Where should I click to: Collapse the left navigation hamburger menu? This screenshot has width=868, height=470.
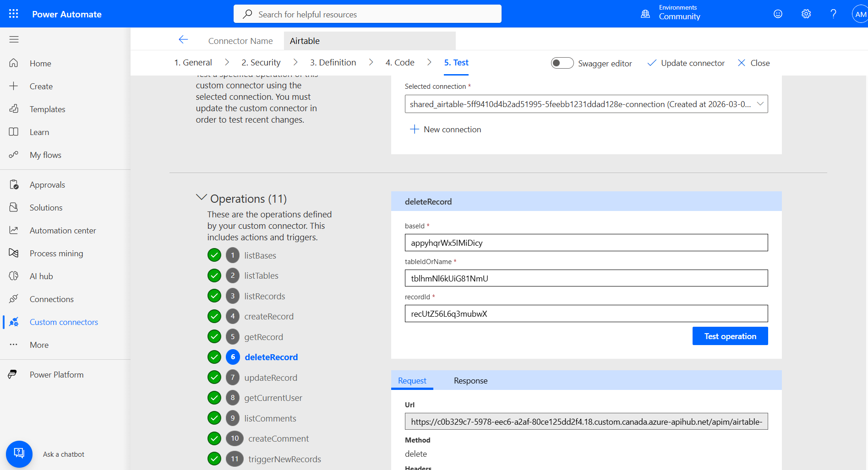pyautogui.click(x=14, y=39)
